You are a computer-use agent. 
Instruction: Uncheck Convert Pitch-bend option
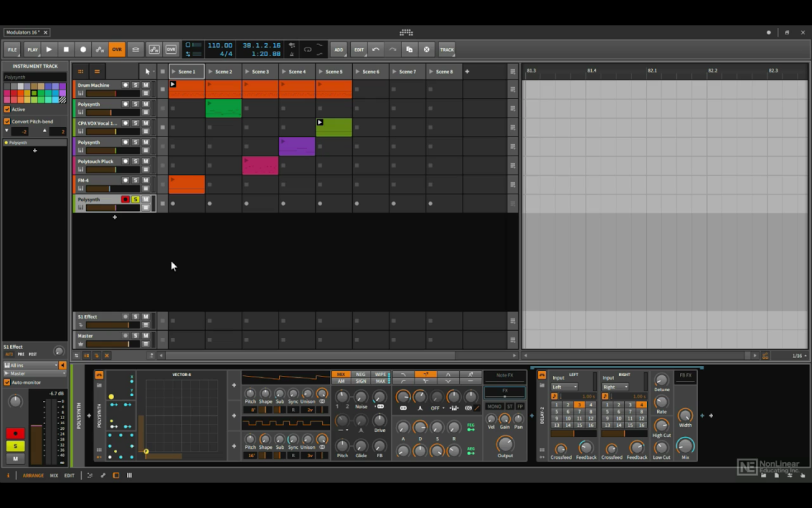point(7,121)
